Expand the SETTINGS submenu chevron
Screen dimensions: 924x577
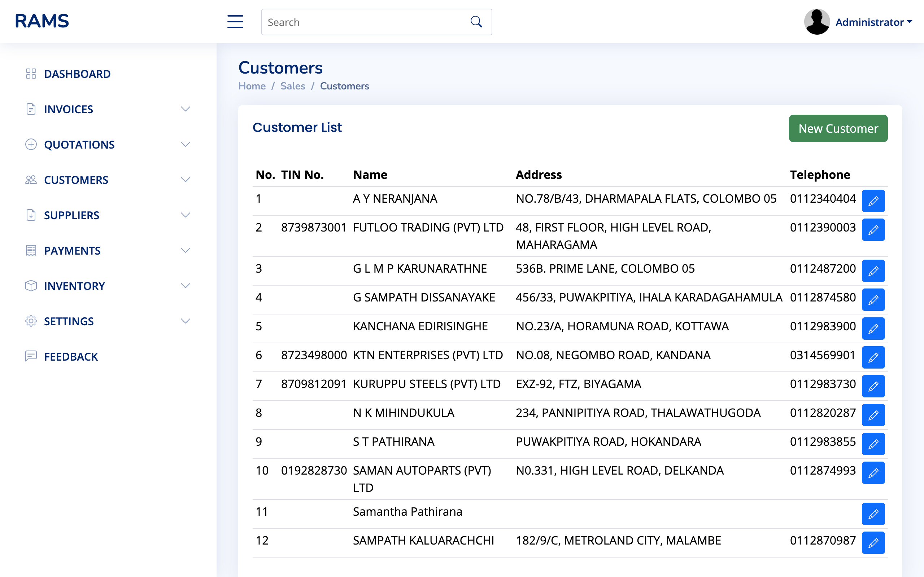coord(186,321)
